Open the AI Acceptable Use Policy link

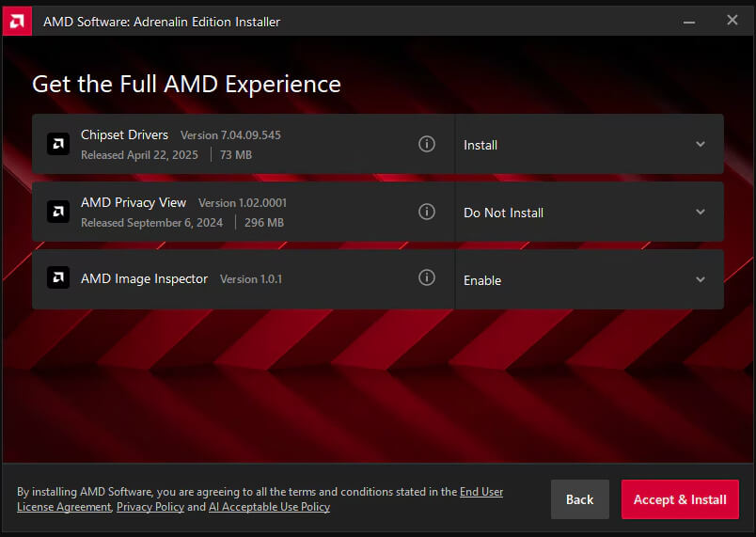click(269, 507)
